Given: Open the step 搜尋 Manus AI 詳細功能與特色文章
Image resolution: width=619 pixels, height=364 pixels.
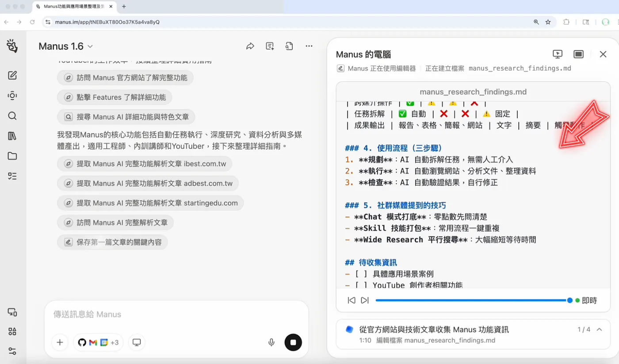Looking at the screenshot, I should (x=126, y=117).
